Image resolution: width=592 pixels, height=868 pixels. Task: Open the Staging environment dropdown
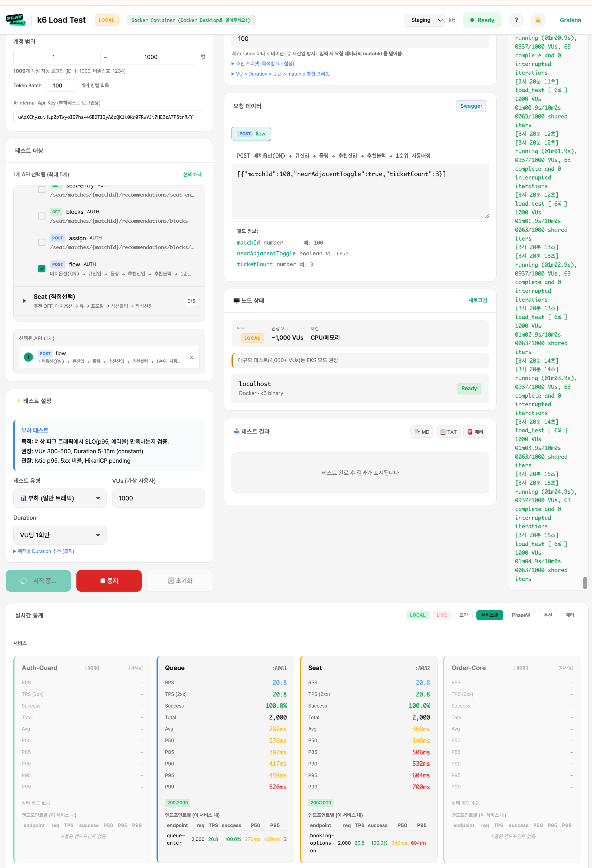coord(424,20)
